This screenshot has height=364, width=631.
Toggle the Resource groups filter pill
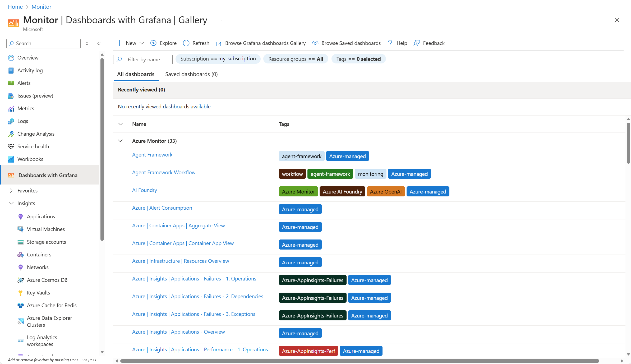(296, 59)
